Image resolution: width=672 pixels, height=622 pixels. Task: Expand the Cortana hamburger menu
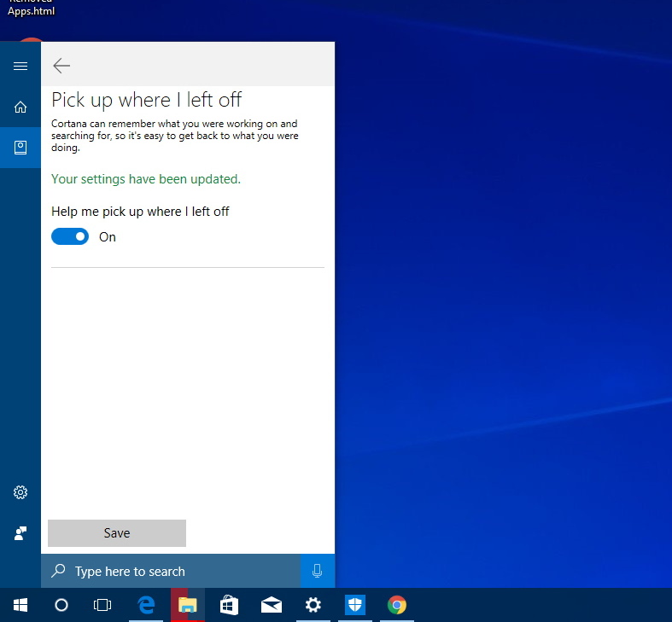click(x=20, y=66)
